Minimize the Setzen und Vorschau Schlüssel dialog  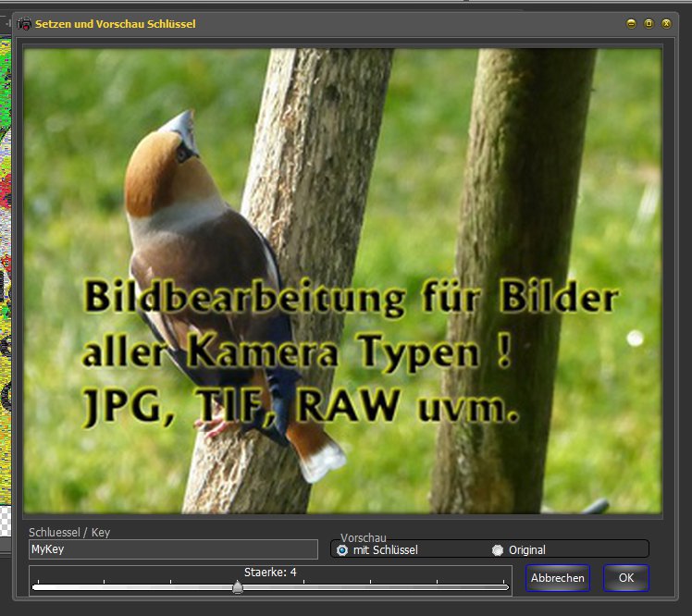point(631,23)
